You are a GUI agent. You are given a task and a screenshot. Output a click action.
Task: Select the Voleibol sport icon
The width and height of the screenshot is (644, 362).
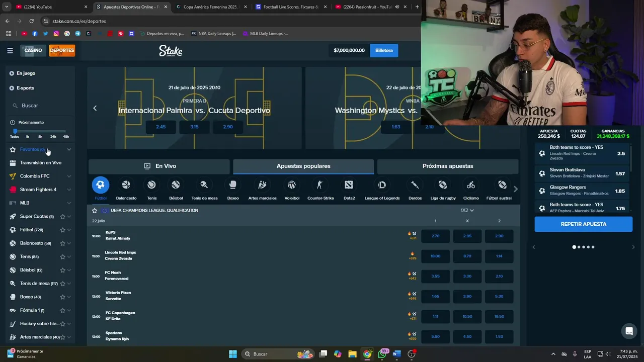292,185
